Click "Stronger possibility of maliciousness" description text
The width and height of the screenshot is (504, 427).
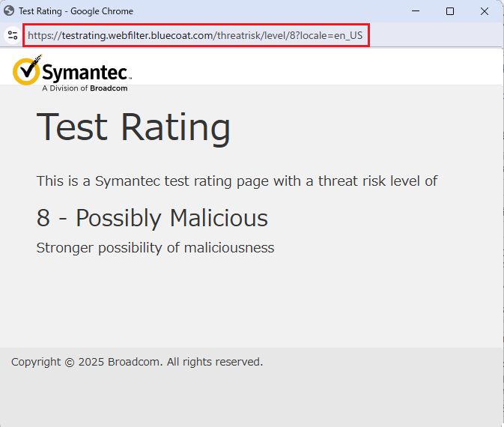click(155, 248)
